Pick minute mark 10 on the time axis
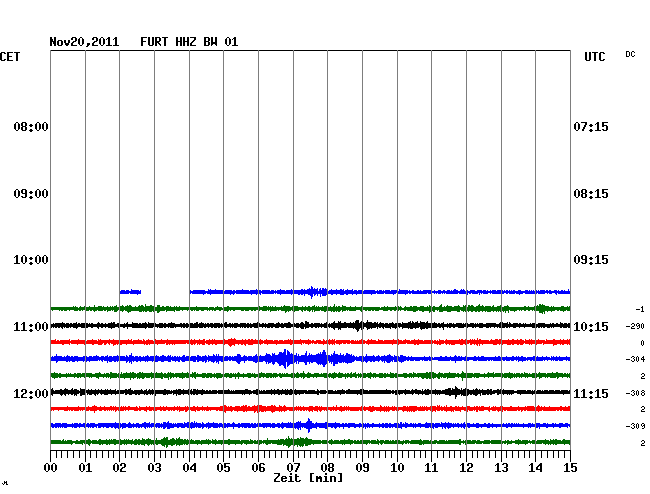The image size is (650, 494). (x=397, y=468)
